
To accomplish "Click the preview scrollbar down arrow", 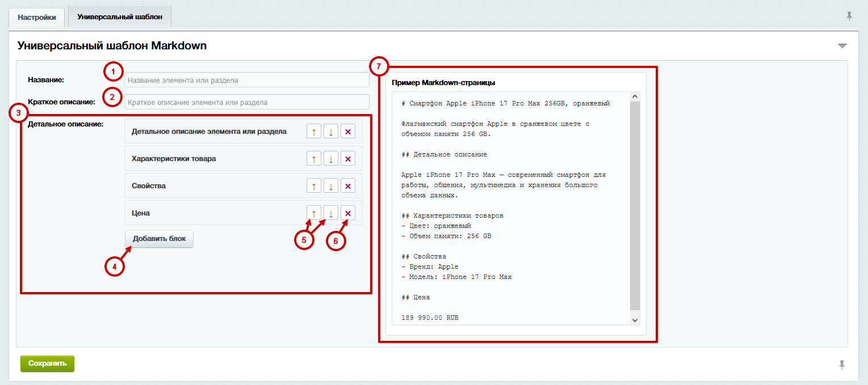I will click(634, 320).
